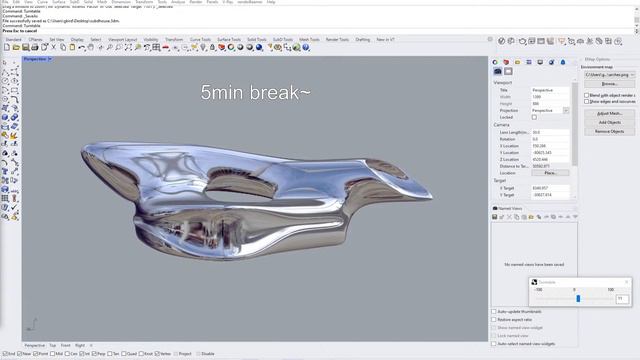Image resolution: width=640 pixels, height=360 pixels.
Task: Open the camera Viewport Properties panel icon
Action: [x=498, y=71]
